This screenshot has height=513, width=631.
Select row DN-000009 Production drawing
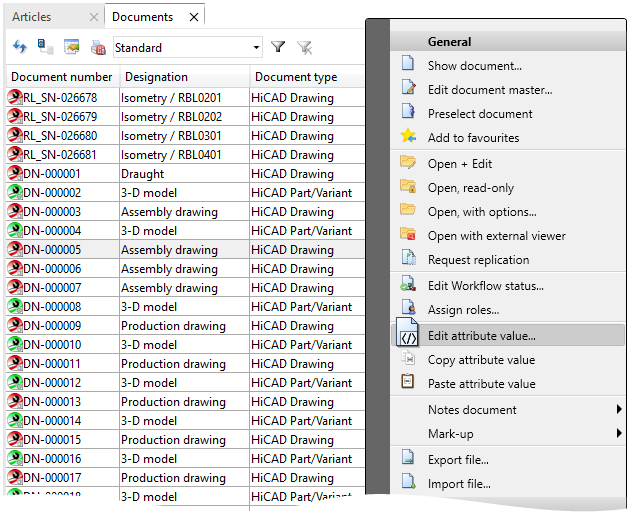pos(185,326)
